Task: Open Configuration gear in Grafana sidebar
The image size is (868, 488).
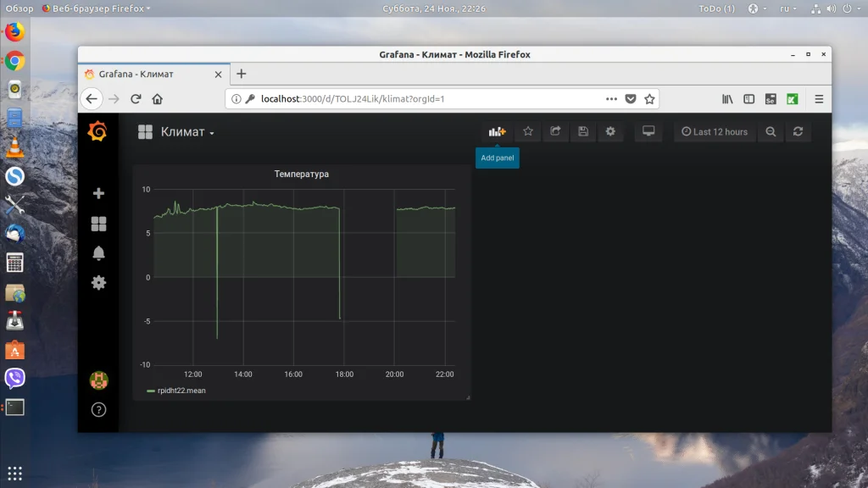Action: click(x=98, y=283)
